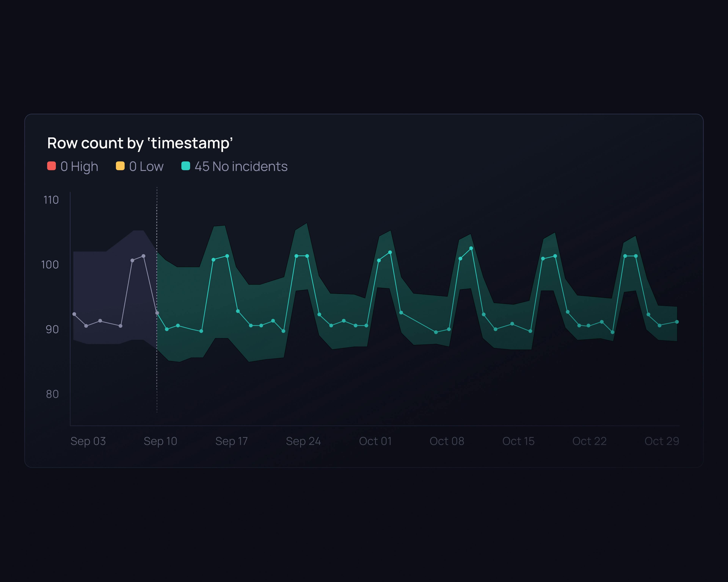Click the Oct 15 x-axis label
This screenshot has width=728, height=582.
coord(518,441)
